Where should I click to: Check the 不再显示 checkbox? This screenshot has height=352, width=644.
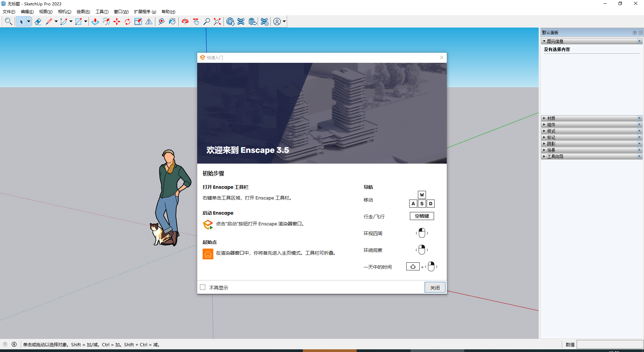tap(202, 287)
